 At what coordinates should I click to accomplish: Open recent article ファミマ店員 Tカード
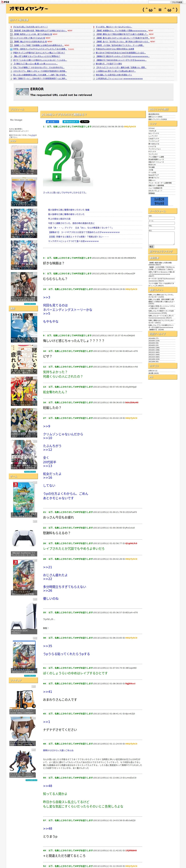click(161, 284)
